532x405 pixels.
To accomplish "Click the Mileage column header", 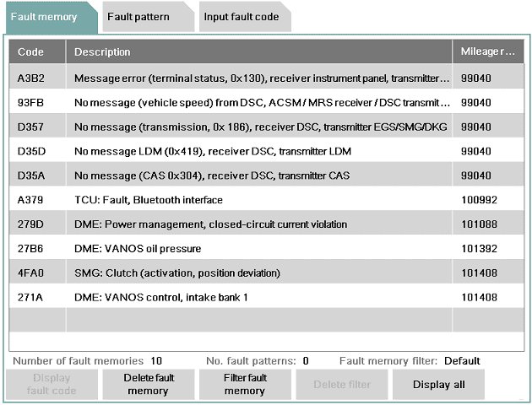I will point(487,52).
